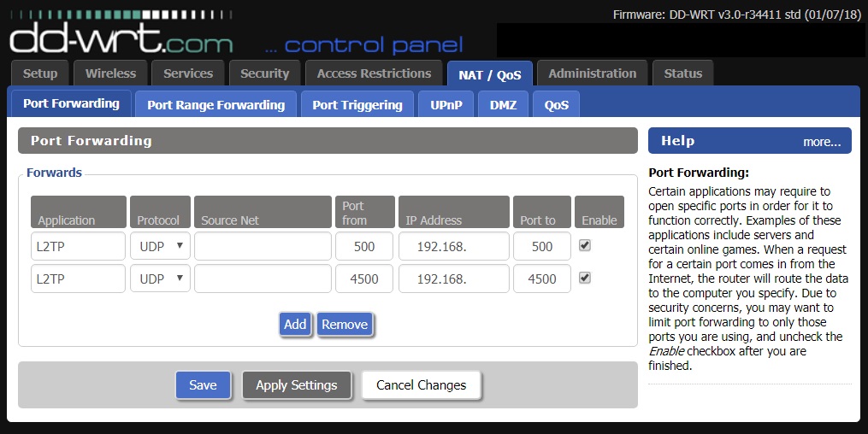Click the Apply Settings button
868x434 pixels.
click(297, 385)
